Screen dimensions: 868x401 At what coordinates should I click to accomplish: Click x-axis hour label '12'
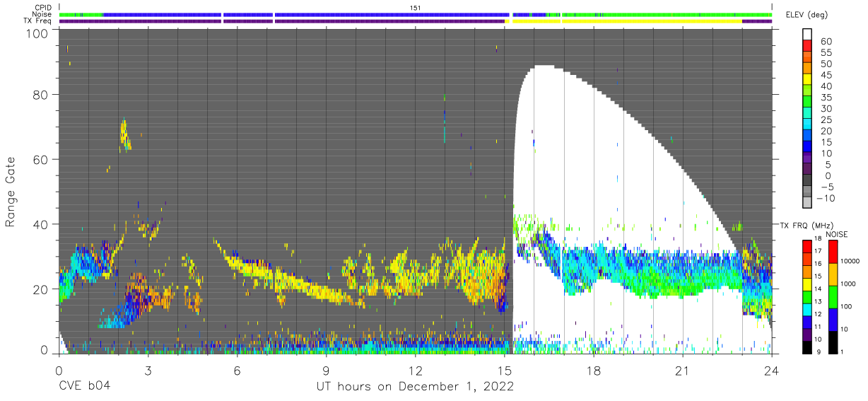pyautogui.click(x=416, y=371)
